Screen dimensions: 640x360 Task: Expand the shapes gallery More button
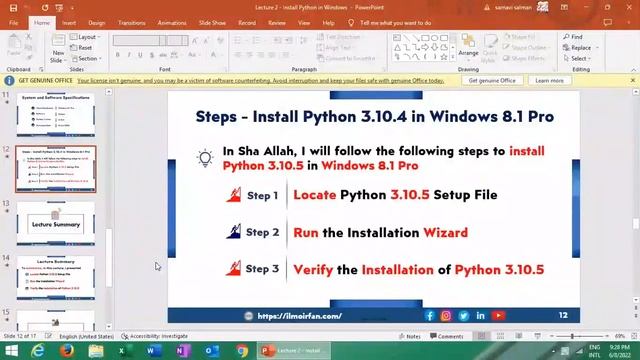pyautogui.click(x=452, y=58)
